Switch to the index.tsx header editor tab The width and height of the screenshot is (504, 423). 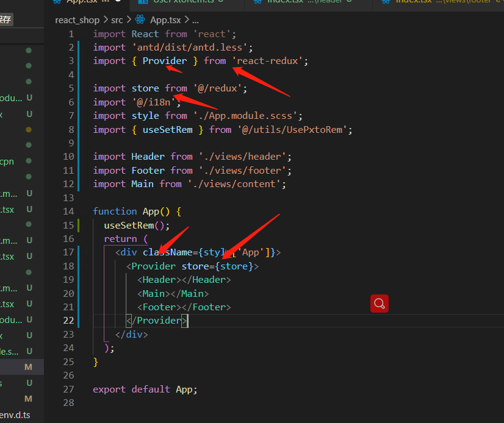tap(308, 2)
